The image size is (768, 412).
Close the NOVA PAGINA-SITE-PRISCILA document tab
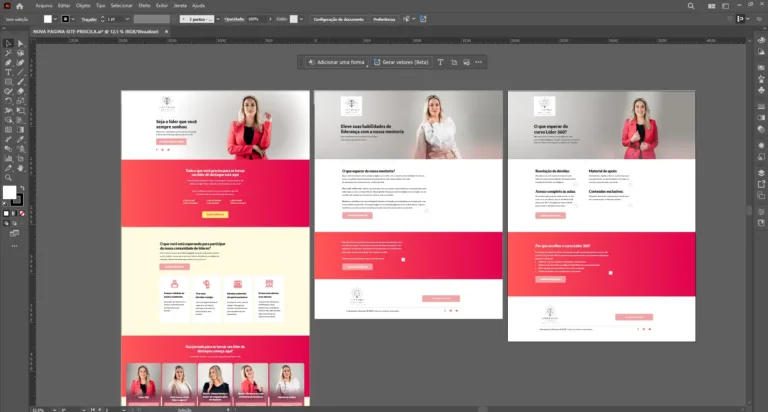(167, 31)
